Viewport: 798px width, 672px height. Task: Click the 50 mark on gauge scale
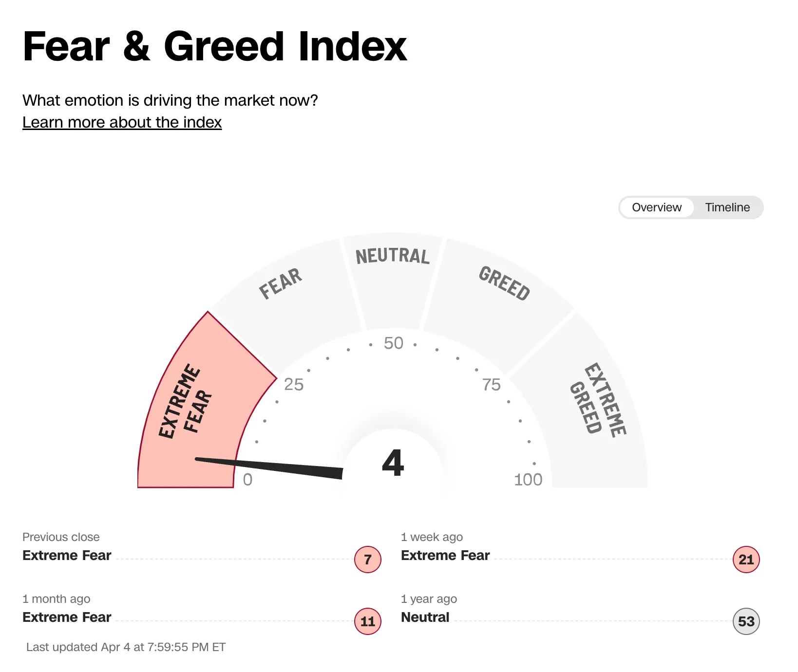[394, 343]
